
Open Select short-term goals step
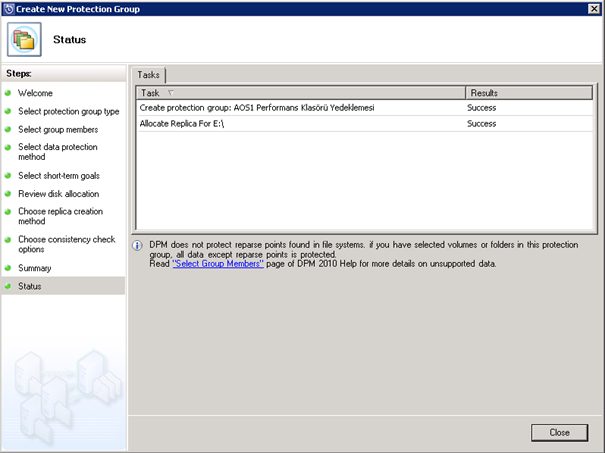(x=59, y=176)
